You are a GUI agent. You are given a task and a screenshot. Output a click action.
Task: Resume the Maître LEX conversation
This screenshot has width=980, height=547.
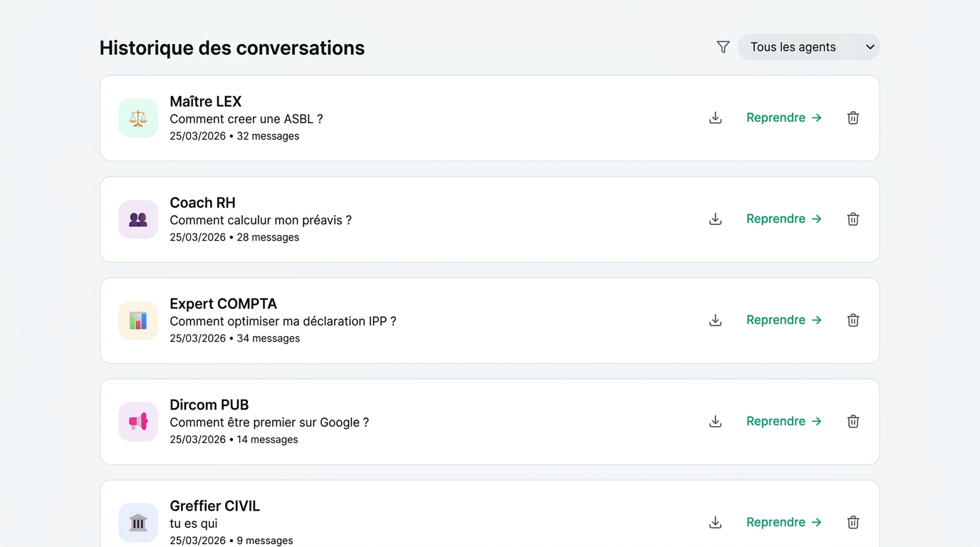784,118
